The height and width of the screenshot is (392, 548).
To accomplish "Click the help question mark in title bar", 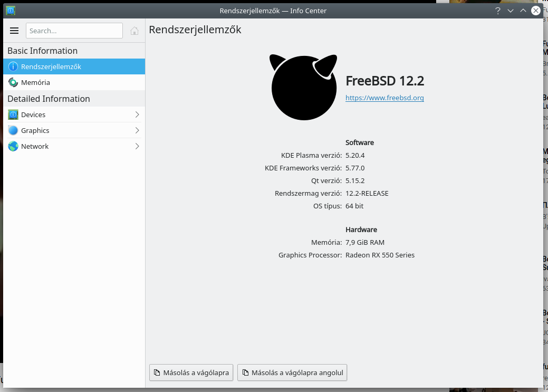I will click(x=498, y=11).
